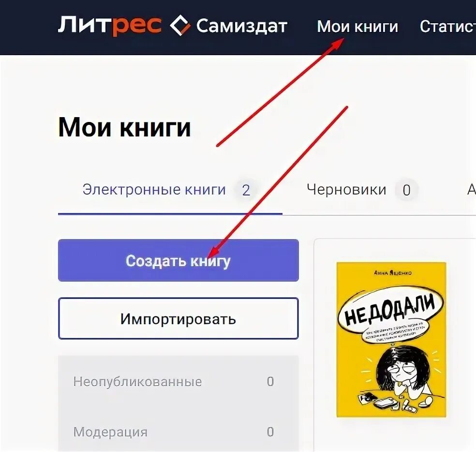Click the Литрес logo wordmark
Viewport: 476px width, 452px height.
[110, 25]
